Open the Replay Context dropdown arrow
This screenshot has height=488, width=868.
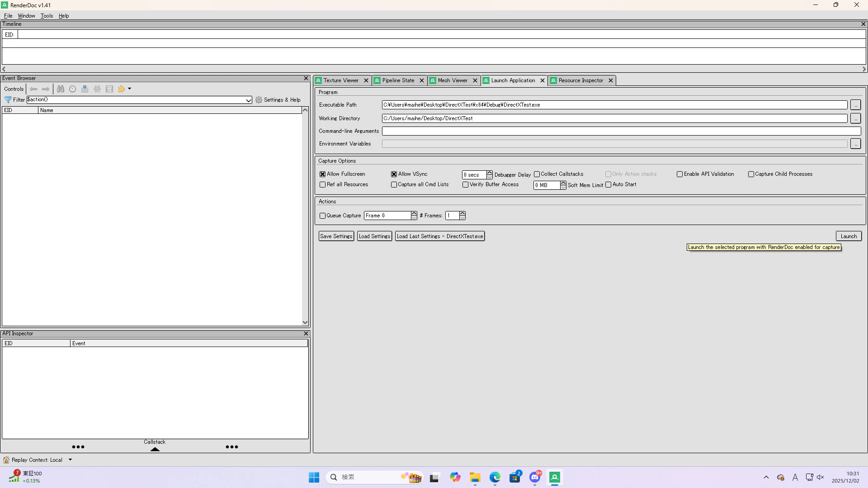pos(70,460)
